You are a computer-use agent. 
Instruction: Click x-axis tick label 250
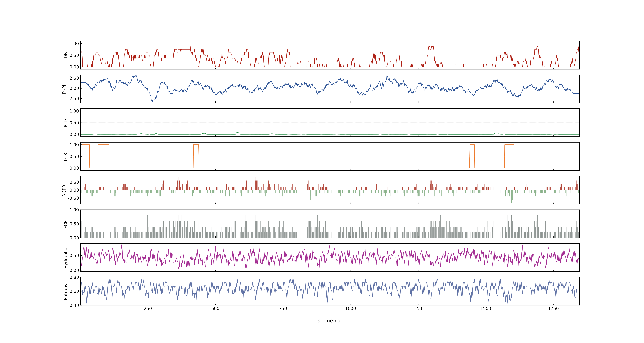148,309
